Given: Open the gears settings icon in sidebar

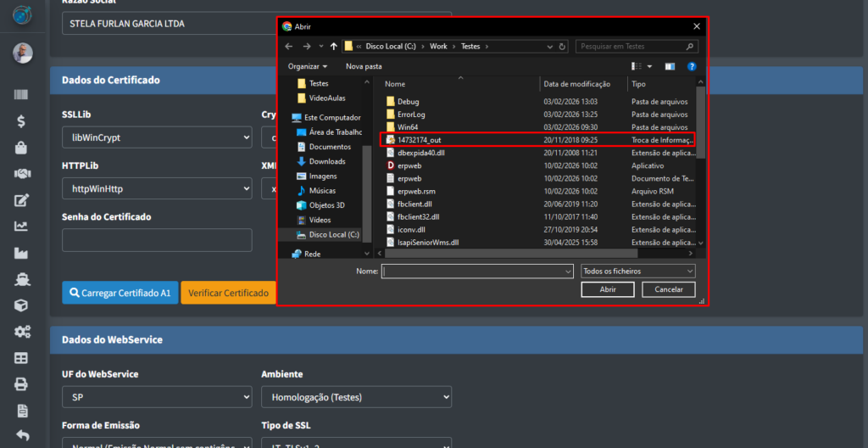Looking at the screenshot, I should 21,332.
